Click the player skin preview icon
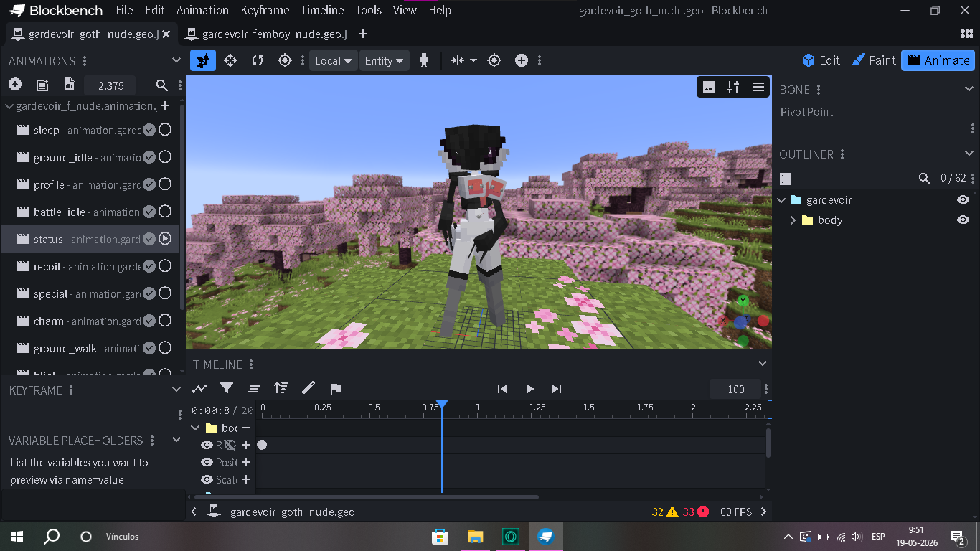Image resolution: width=980 pixels, height=551 pixels. pos(424,61)
